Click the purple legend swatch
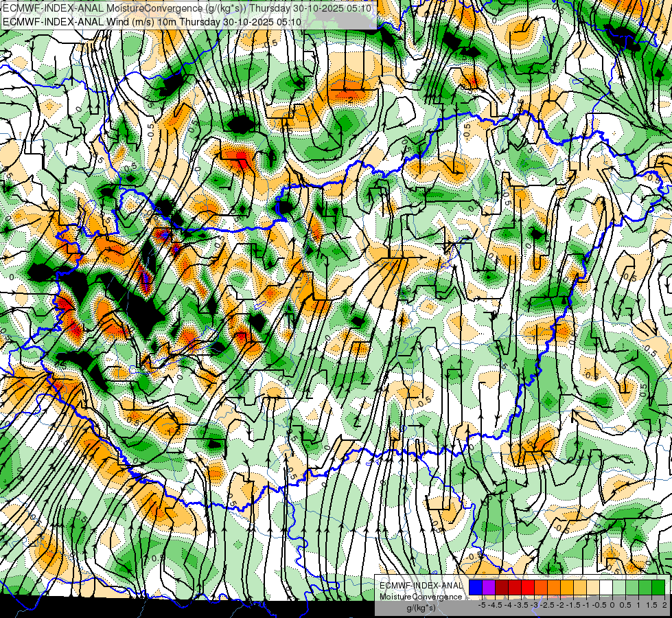Image resolution: width=672 pixels, height=618 pixels. point(489,588)
